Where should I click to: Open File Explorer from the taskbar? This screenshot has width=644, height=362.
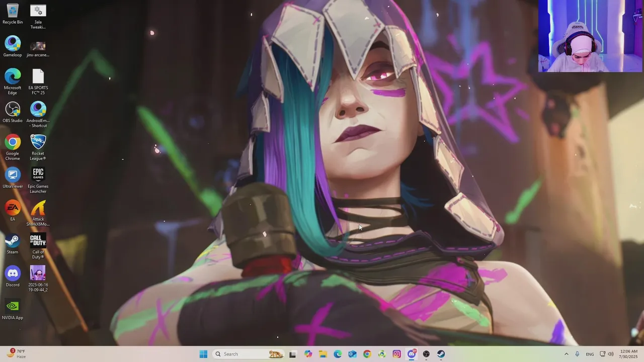pos(323,354)
